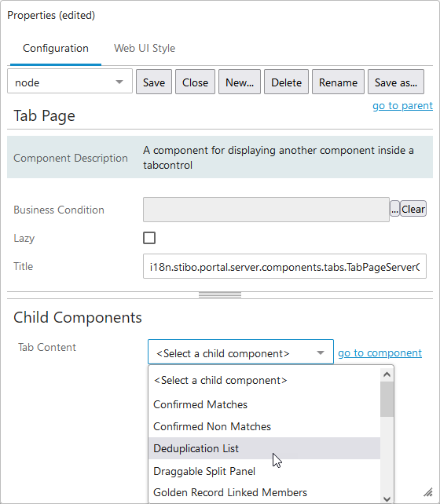This screenshot has width=440, height=504.
Task: Click the scrollbar up arrow in dropdown list
Action: [387, 374]
